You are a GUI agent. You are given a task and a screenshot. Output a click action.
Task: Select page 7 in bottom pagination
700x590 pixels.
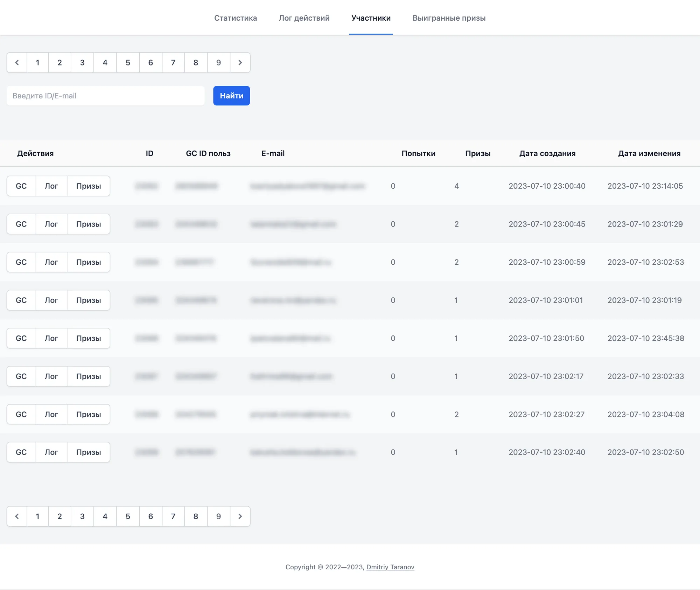click(173, 516)
